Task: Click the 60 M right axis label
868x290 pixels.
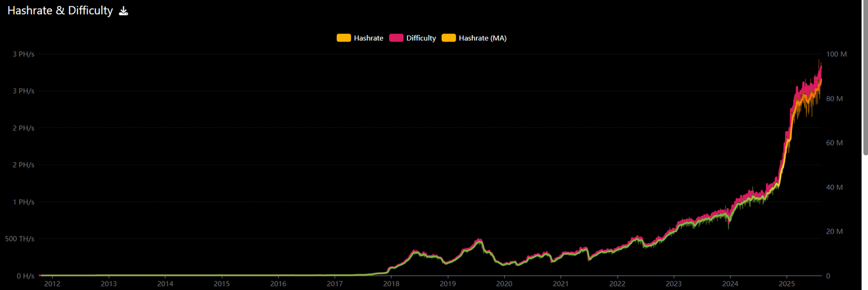Action: (835, 143)
